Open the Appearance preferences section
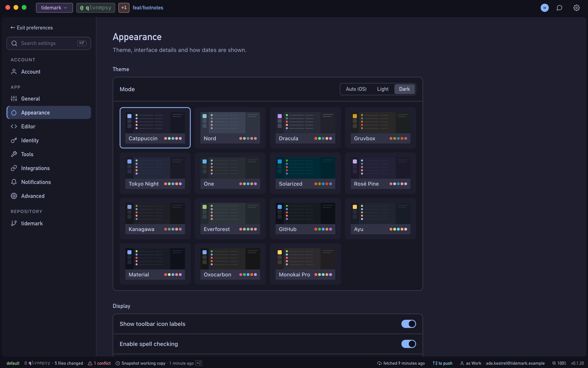The height and width of the screenshot is (368, 588). coord(49,112)
